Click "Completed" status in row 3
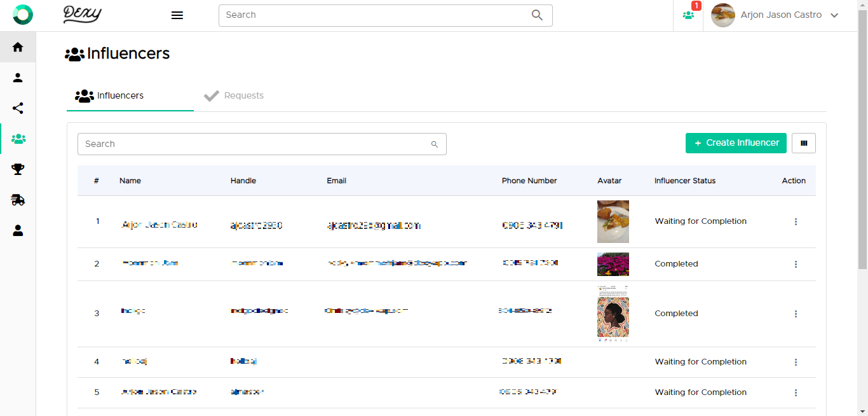The height and width of the screenshot is (416, 868). 677,314
